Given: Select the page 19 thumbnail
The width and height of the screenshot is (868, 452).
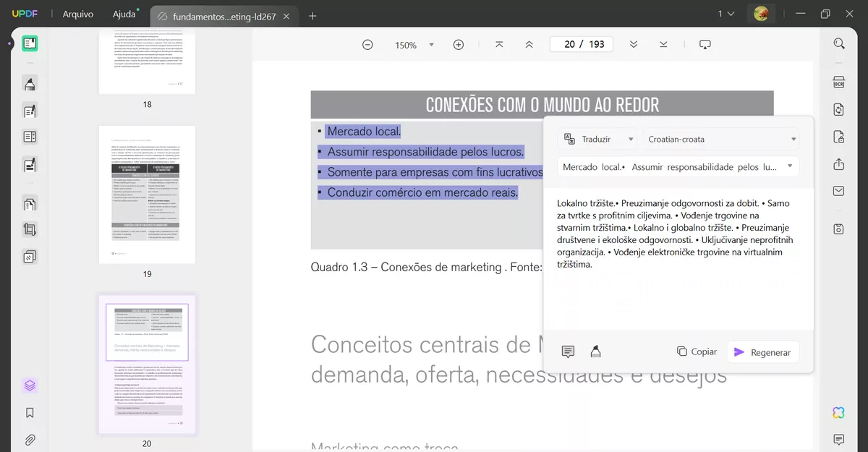Looking at the screenshot, I should coord(147,195).
